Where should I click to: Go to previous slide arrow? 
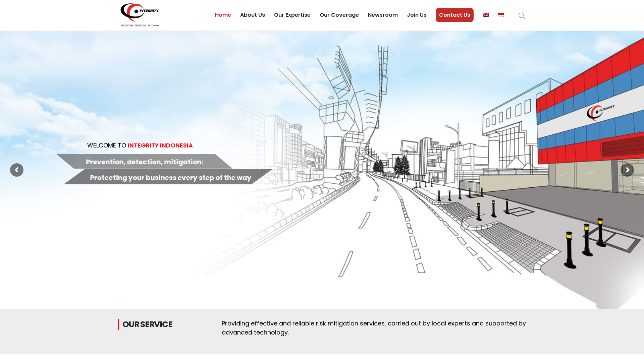click(17, 170)
